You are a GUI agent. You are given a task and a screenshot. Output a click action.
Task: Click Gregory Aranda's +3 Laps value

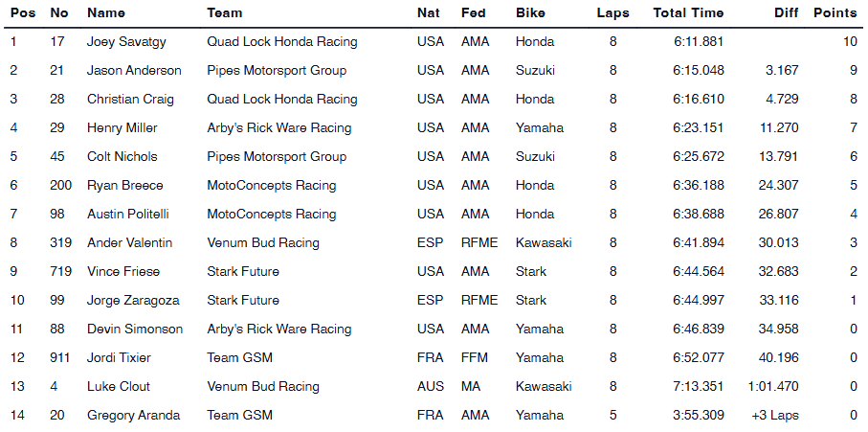[x=775, y=416]
